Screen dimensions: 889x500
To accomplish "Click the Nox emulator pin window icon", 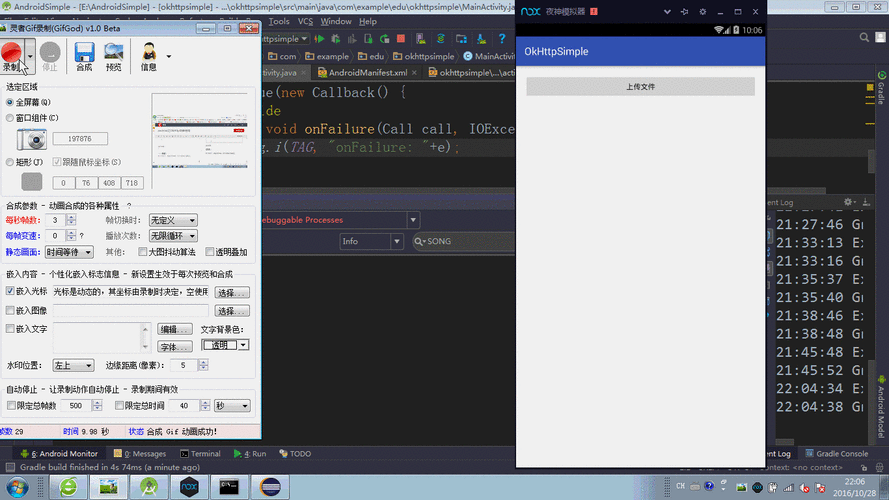I will [x=684, y=11].
